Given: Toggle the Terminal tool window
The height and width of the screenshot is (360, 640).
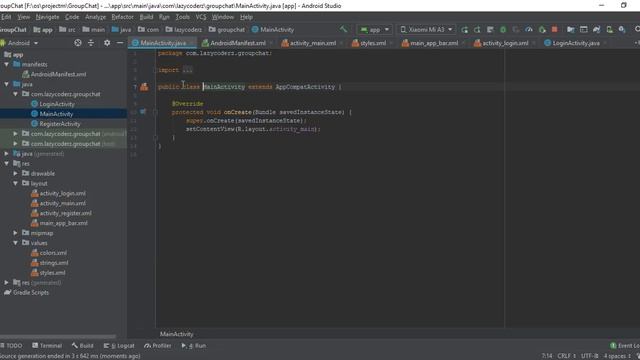Looking at the screenshot, I should (x=47, y=346).
